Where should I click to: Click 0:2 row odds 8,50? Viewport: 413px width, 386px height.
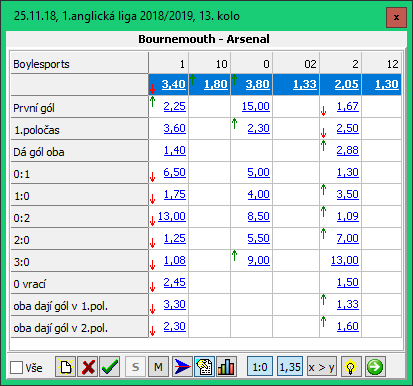pos(259,216)
